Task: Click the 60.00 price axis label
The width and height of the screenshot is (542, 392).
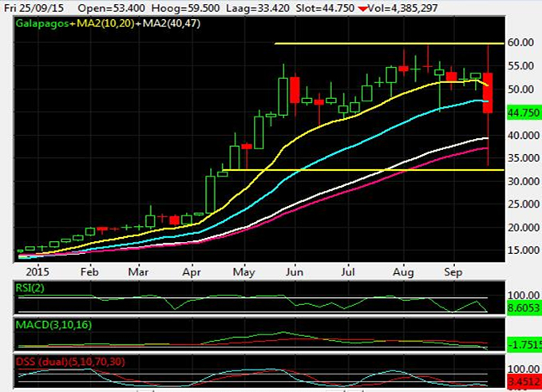Action: click(524, 43)
